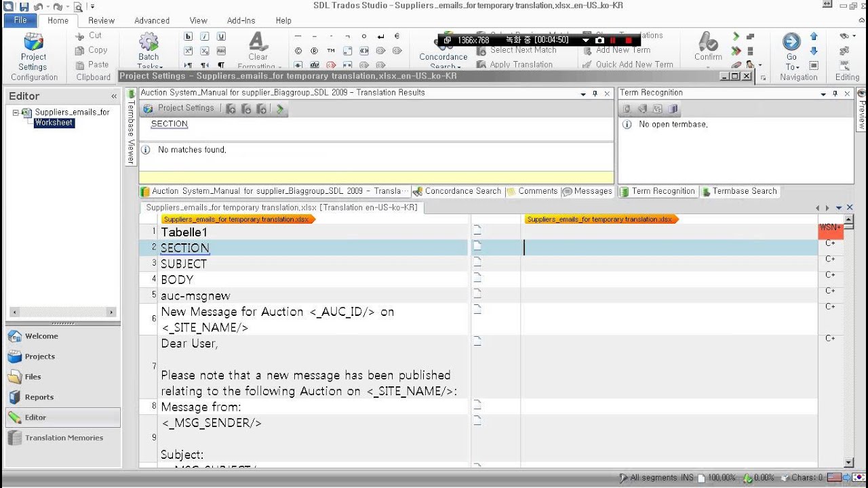Apply underline formatting in the ribbon
The width and height of the screenshot is (868, 488).
(x=222, y=37)
